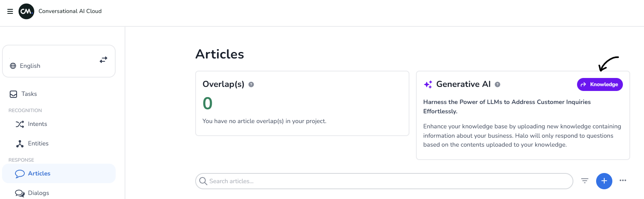The height and width of the screenshot is (199, 644).
Task: Click the purple Knowledge button
Action: tap(600, 84)
